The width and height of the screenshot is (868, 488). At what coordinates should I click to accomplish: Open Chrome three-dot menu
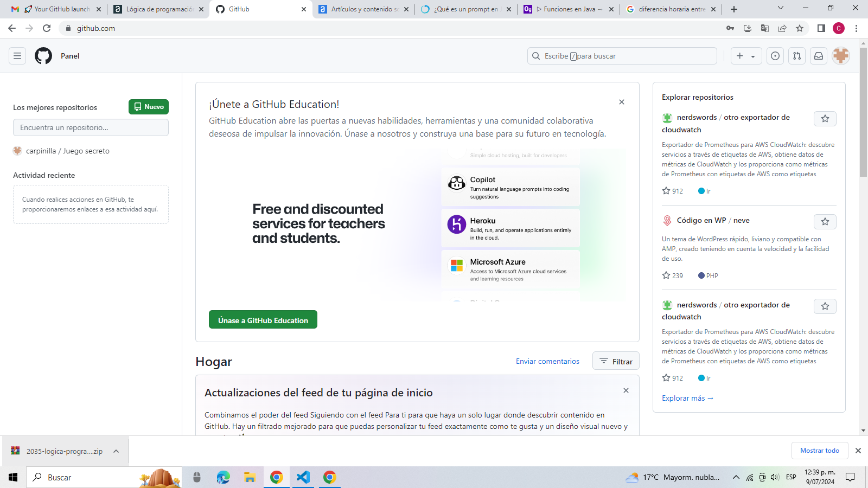(857, 28)
